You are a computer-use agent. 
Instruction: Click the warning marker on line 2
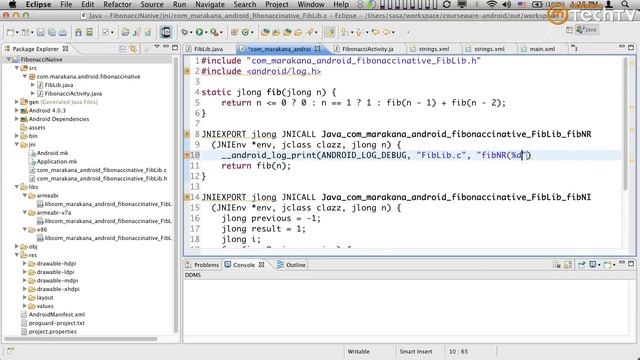point(187,71)
